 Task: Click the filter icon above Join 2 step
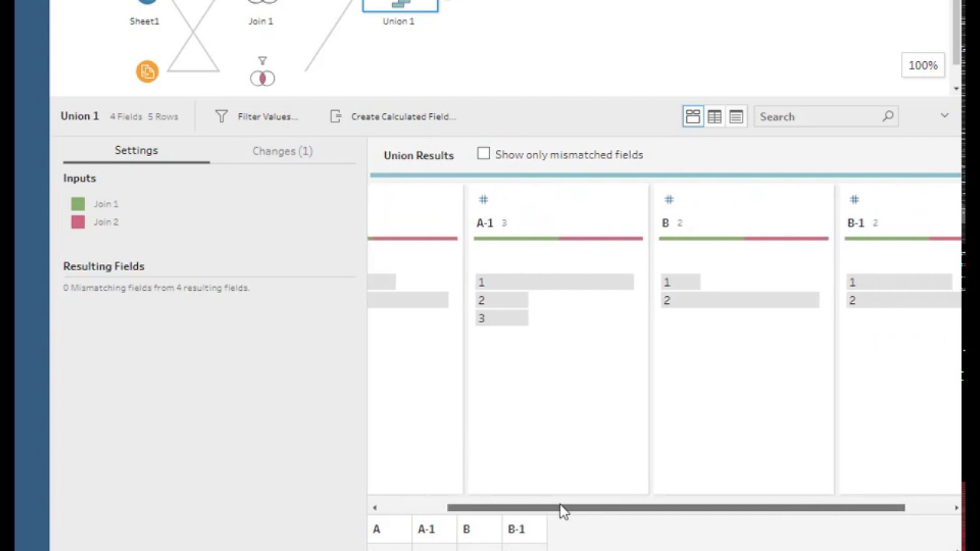tap(262, 60)
